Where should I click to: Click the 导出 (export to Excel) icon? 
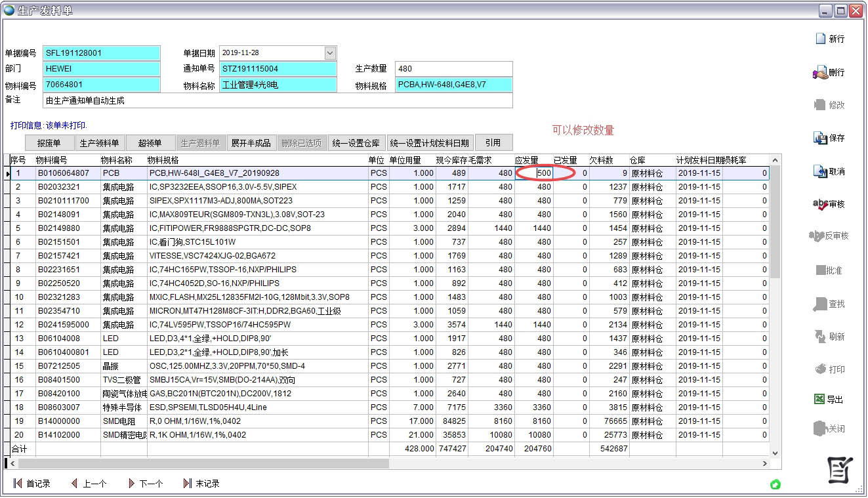819,399
